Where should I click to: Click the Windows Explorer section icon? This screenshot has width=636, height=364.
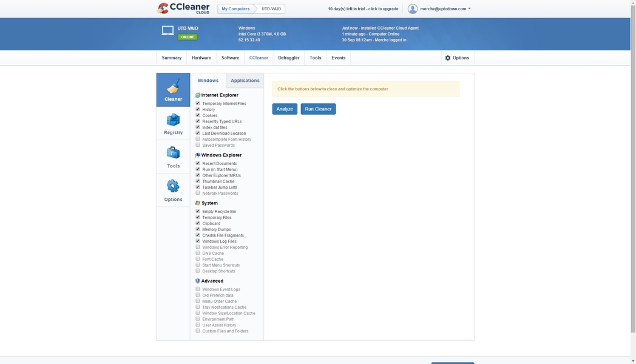point(197,155)
